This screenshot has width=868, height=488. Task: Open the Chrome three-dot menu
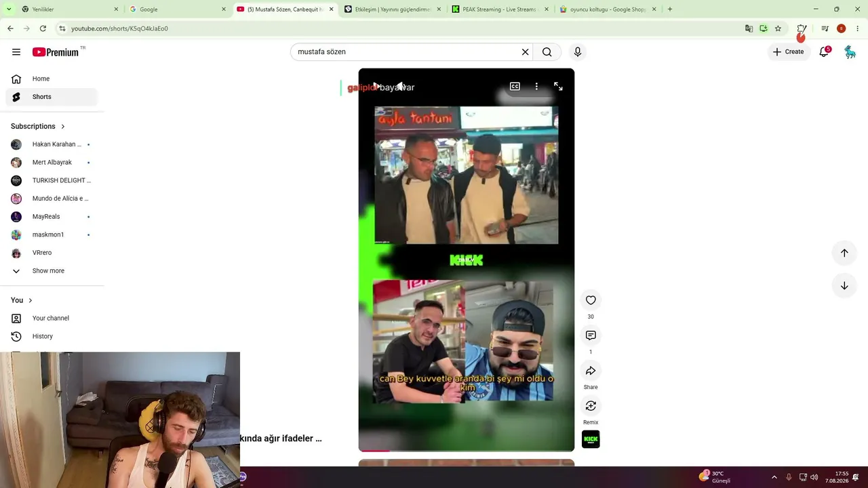858,28
